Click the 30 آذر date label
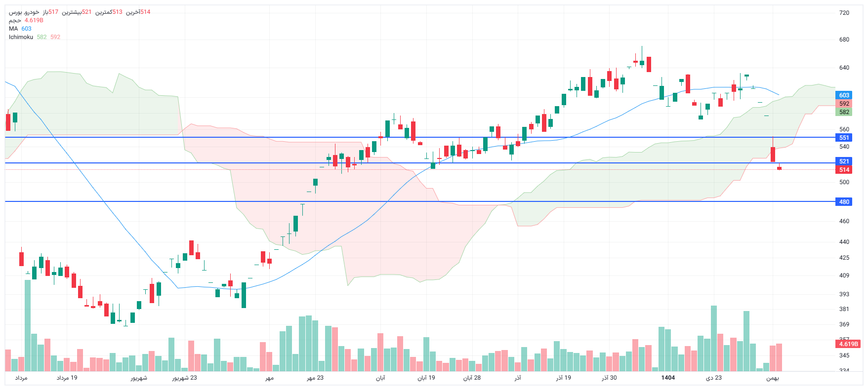Screen dimensions: 868x390 point(609,378)
